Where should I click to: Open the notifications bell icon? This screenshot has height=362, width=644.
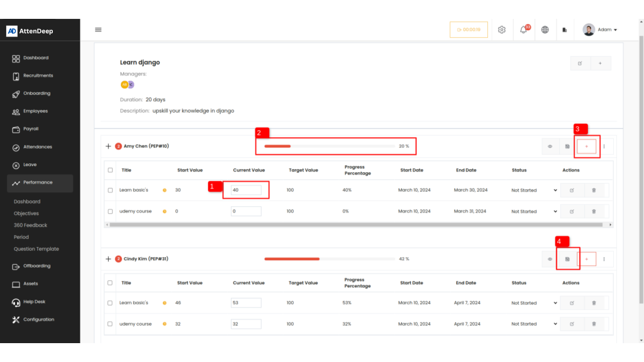(x=523, y=30)
